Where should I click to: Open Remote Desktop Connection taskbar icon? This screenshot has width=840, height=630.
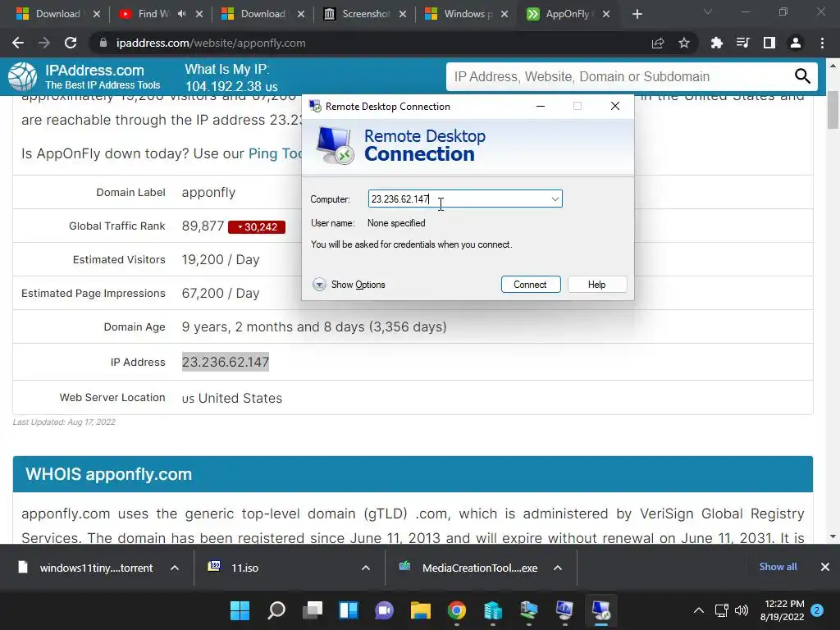point(600,610)
